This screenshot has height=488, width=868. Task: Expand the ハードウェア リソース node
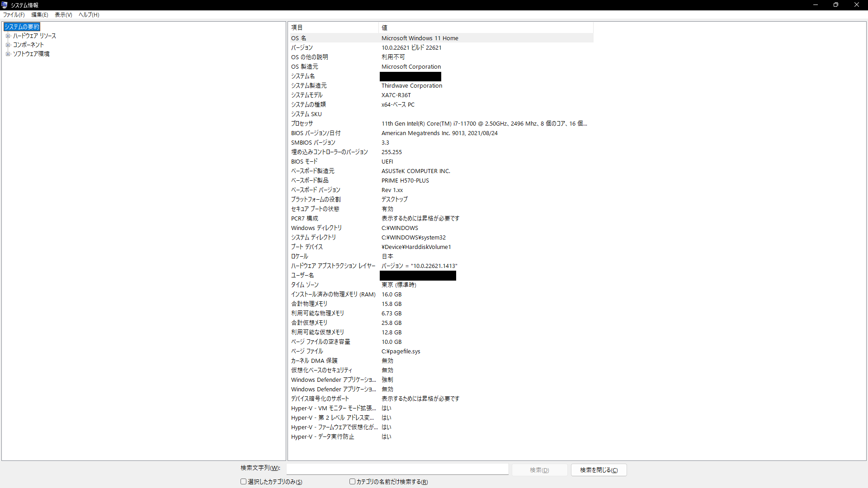[8, 36]
